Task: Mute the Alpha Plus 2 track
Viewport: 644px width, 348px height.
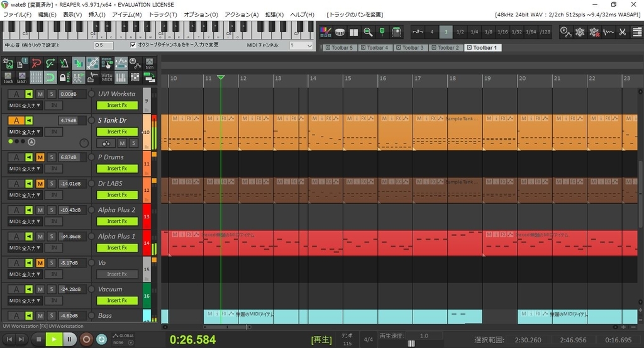Action: 40,210
